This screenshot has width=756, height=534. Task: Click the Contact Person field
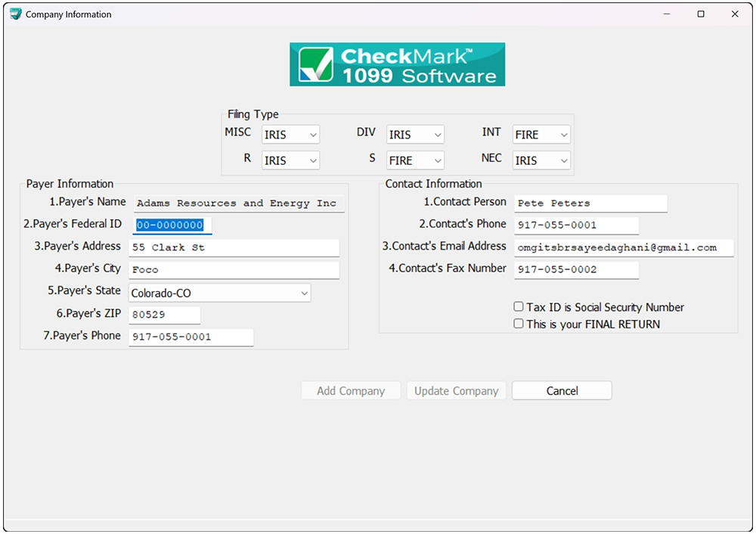pyautogui.click(x=590, y=203)
